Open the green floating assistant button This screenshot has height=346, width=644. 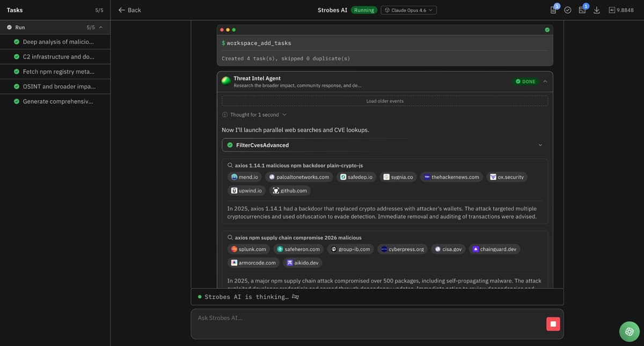pos(630,332)
